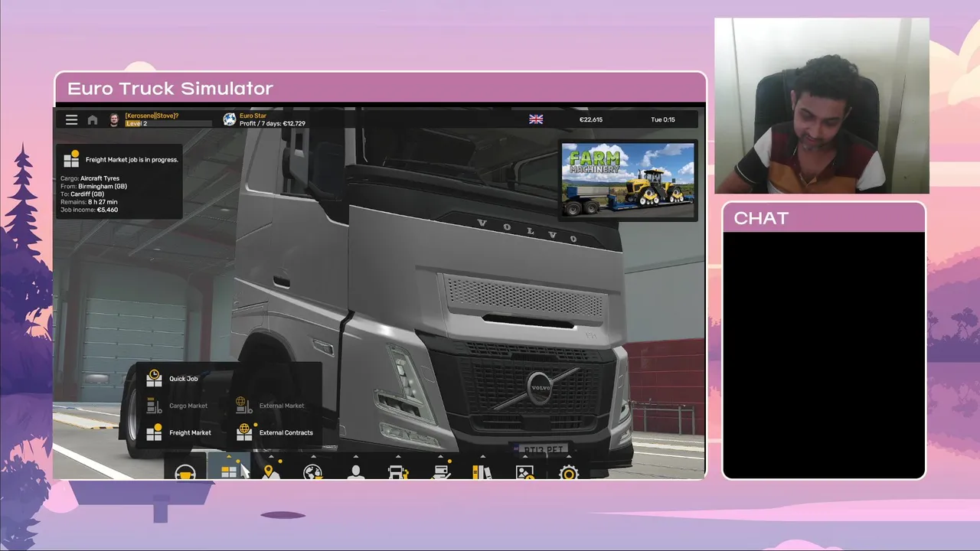
Task: Click the Euro Star company name
Action: click(253, 116)
